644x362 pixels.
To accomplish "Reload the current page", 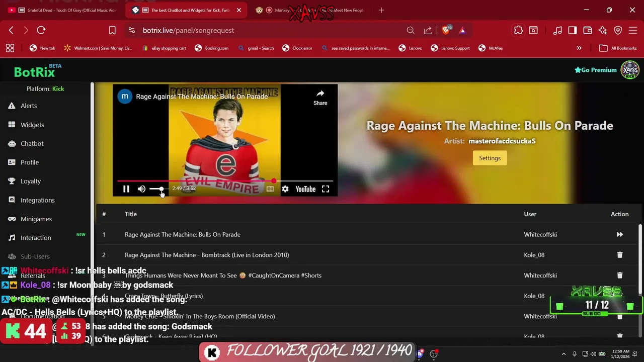I will coord(41,30).
